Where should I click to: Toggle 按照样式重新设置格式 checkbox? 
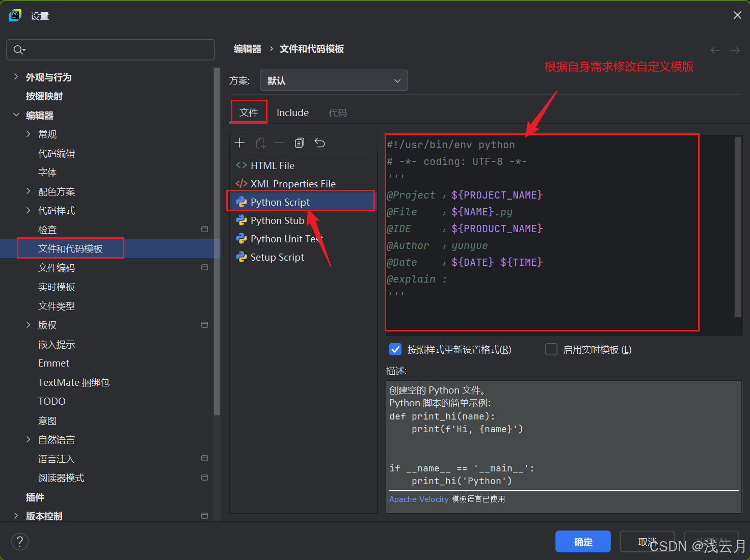coord(395,349)
